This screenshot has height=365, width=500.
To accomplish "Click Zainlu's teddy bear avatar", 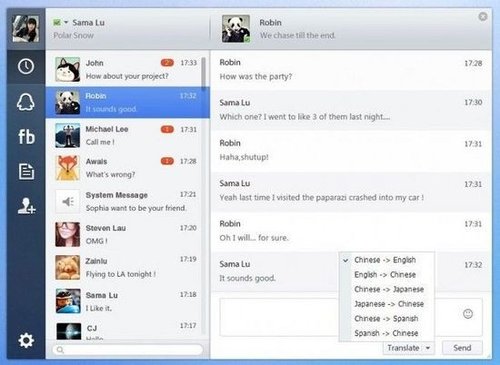I will 68,267.
